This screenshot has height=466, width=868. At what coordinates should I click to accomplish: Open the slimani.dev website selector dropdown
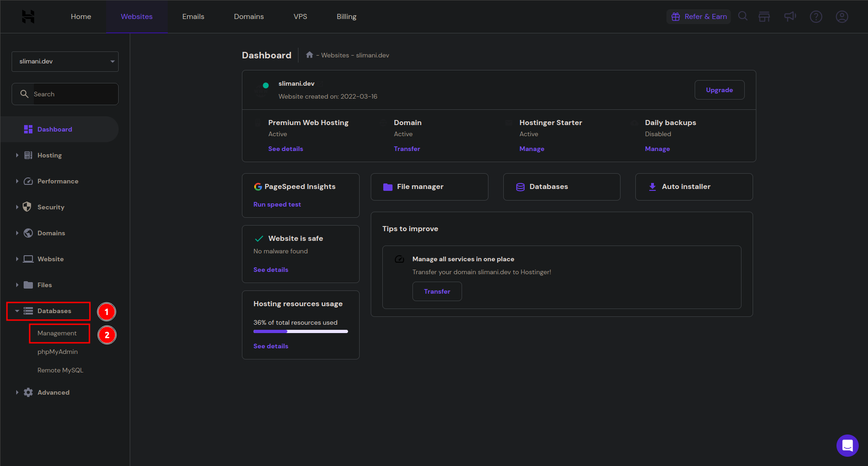[65, 62]
